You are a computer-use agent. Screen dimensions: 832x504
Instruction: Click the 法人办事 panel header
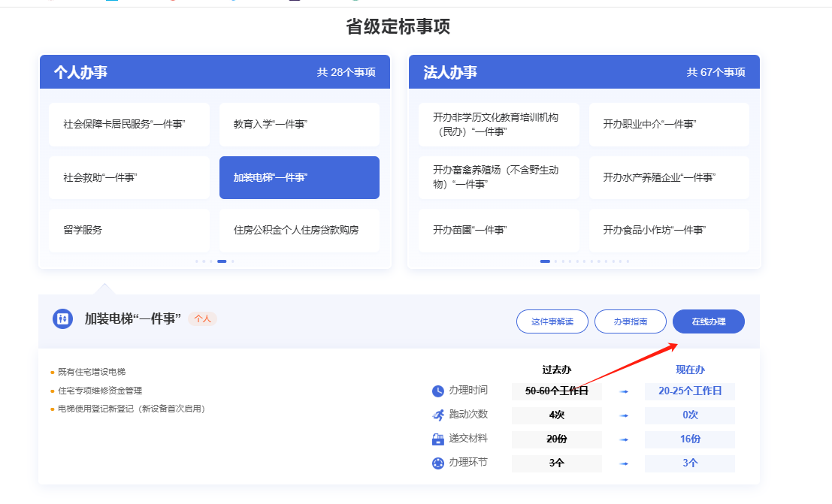584,72
